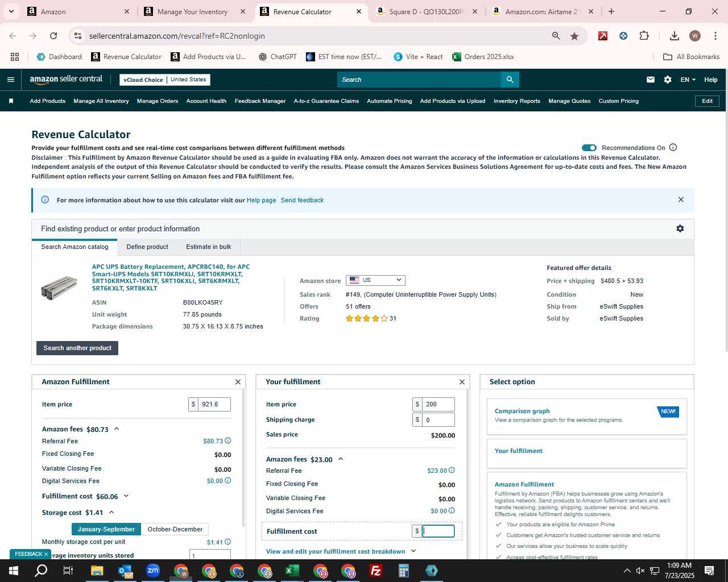Click the Fulfillment cost input field
The height and width of the screenshot is (582, 728).
click(x=439, y=531)
